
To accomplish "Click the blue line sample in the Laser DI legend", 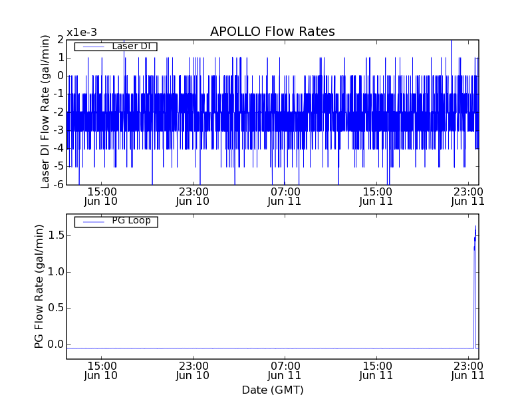I will pyautogui.click(x=93, y=47).
